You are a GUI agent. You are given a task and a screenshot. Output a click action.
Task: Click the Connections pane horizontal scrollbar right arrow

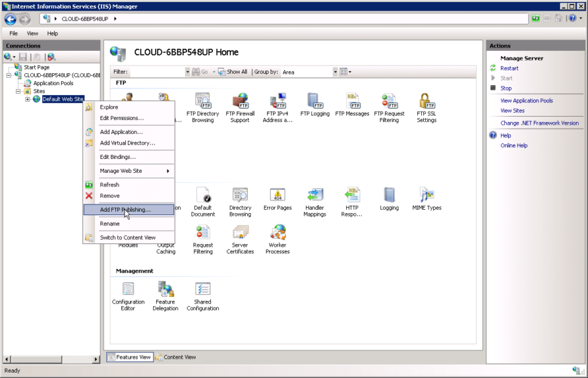96,359
